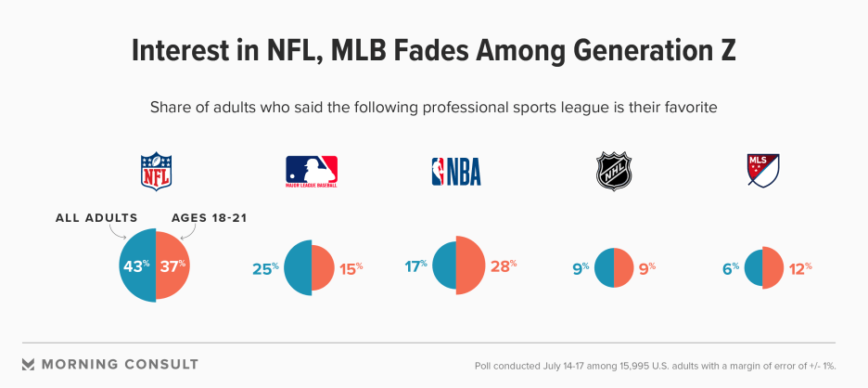
Task: Select the MLS crest logo
Action: click(x=763, y=170)
